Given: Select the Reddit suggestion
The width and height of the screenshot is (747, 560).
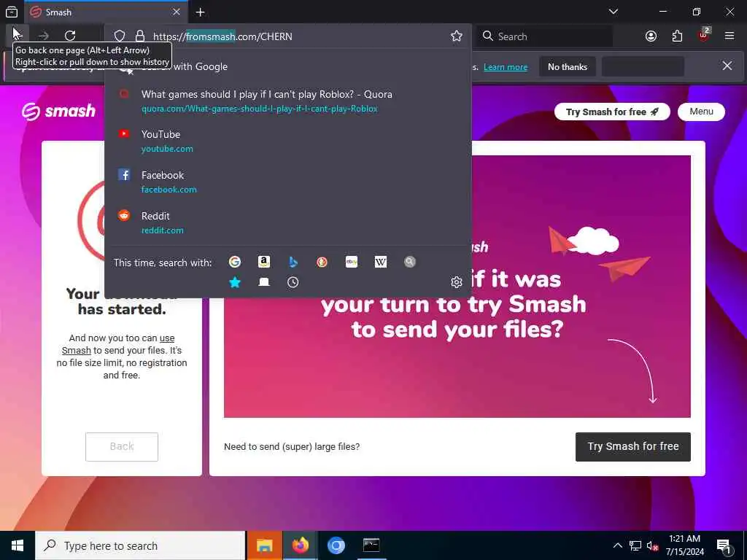Looking at the screenshot, I should pyautogui.click(x=288, y=223).
